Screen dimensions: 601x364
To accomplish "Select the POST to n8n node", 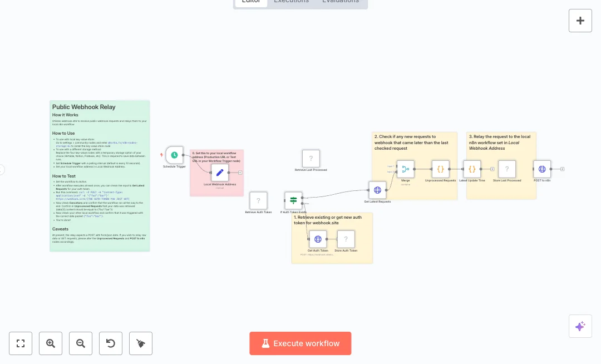I will click(x=542, y=169).
